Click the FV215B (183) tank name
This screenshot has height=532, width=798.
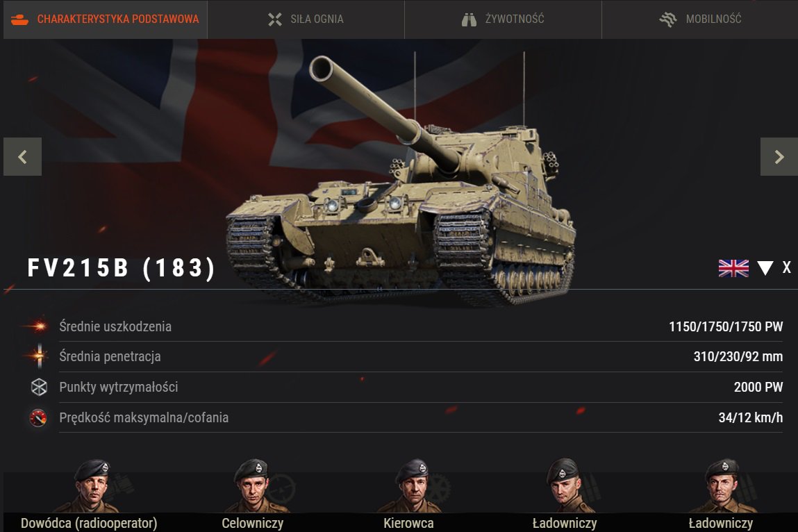point(122,268)
